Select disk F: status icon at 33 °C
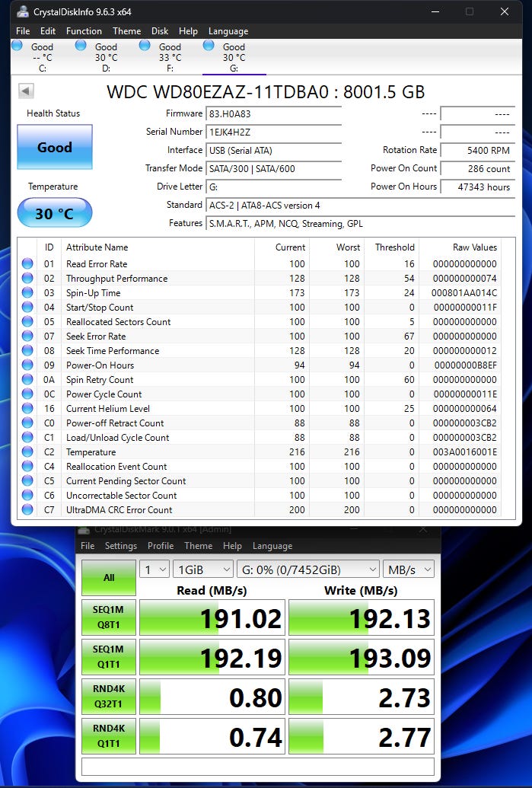Viewport: 532px width, 788px height. 145,46
